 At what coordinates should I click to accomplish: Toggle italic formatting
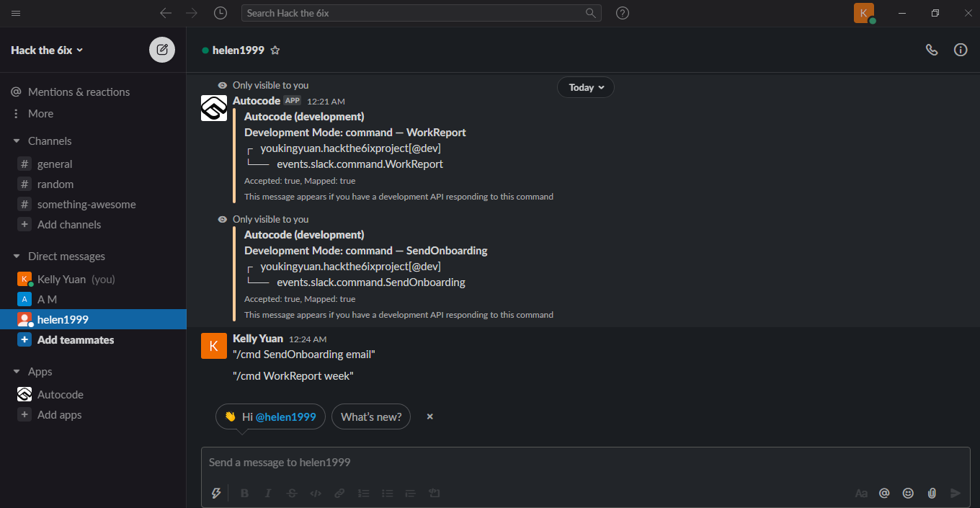click(268, 493)
